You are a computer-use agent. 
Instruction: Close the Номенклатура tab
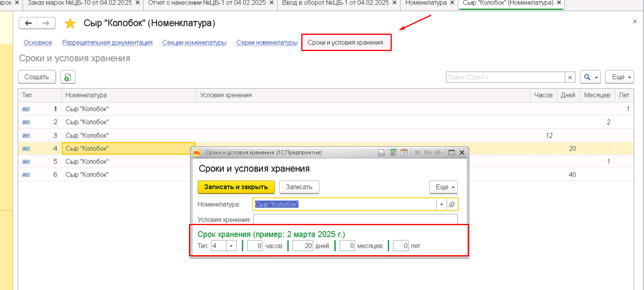coord(452,3)
